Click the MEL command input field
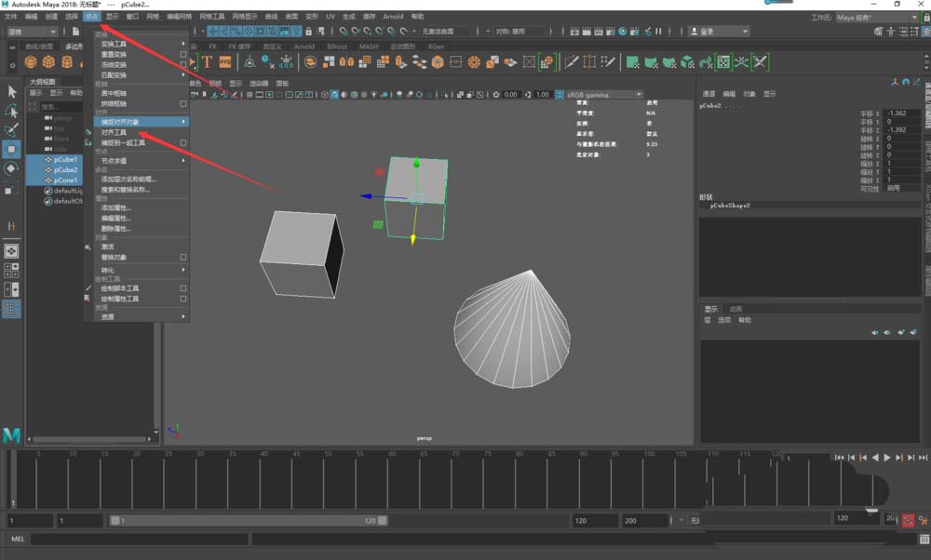 click(x=140, y=540)
